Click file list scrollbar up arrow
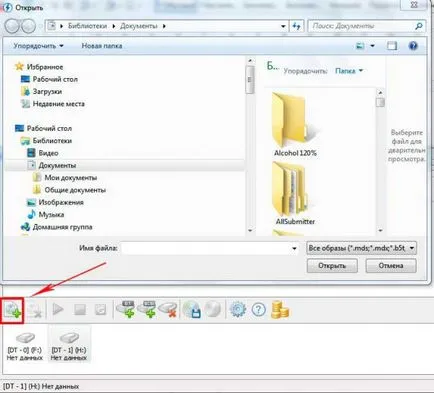 (x=380, y=92)
